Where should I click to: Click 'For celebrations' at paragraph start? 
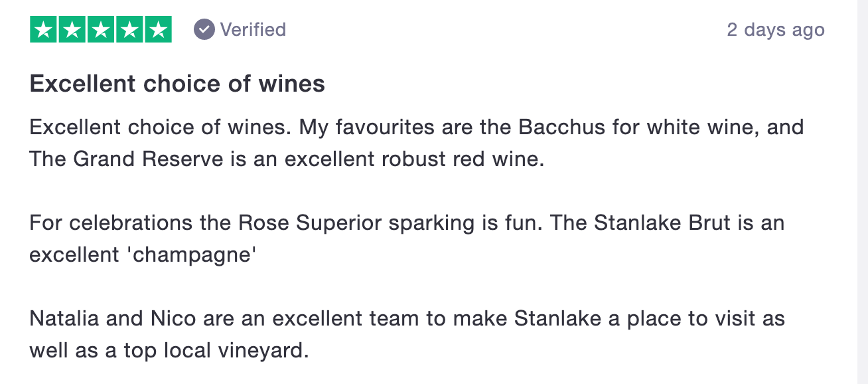click(112, 223)
